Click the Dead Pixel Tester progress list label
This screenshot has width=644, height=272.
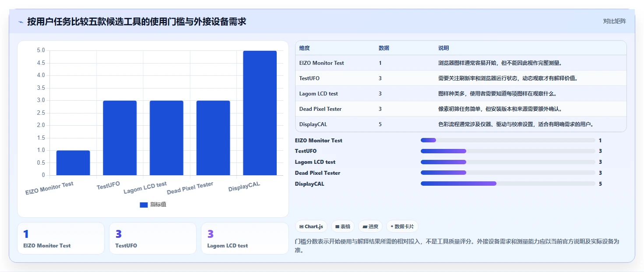coord(317,173)
